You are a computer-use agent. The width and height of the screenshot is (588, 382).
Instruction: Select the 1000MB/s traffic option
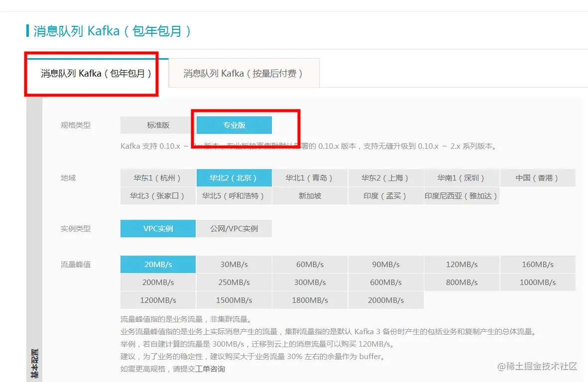tap(537, 283)
